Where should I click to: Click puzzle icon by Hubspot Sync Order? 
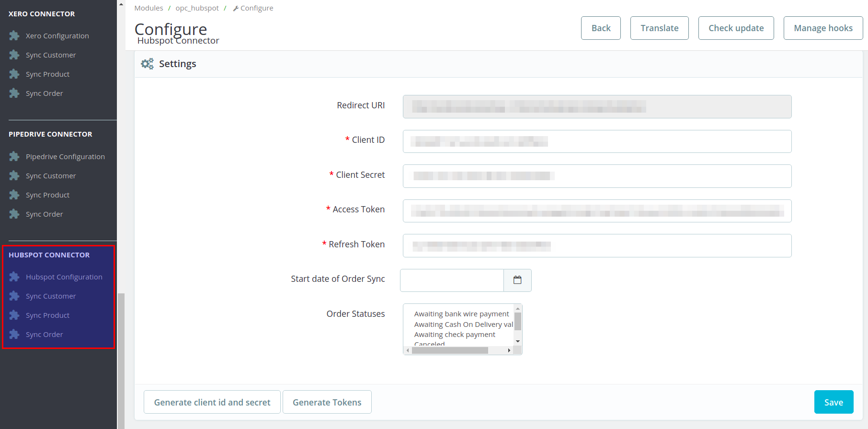tap(14, 335)
